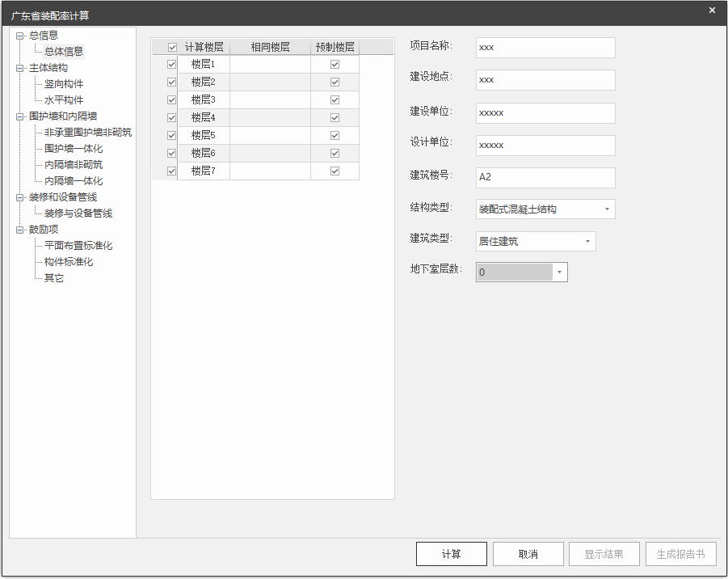Click the 取消 button
728x579 pixels.
528,554
